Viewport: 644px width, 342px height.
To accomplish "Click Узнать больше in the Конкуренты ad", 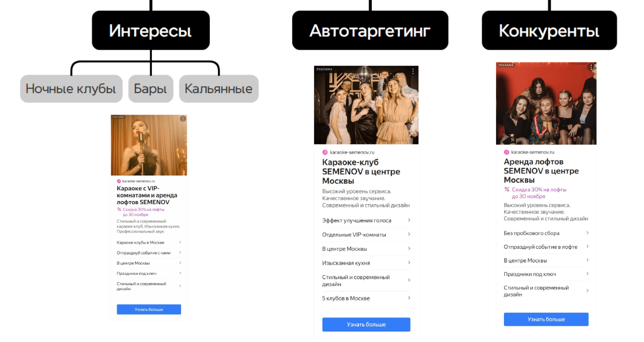I will click(x=546, y=319).
